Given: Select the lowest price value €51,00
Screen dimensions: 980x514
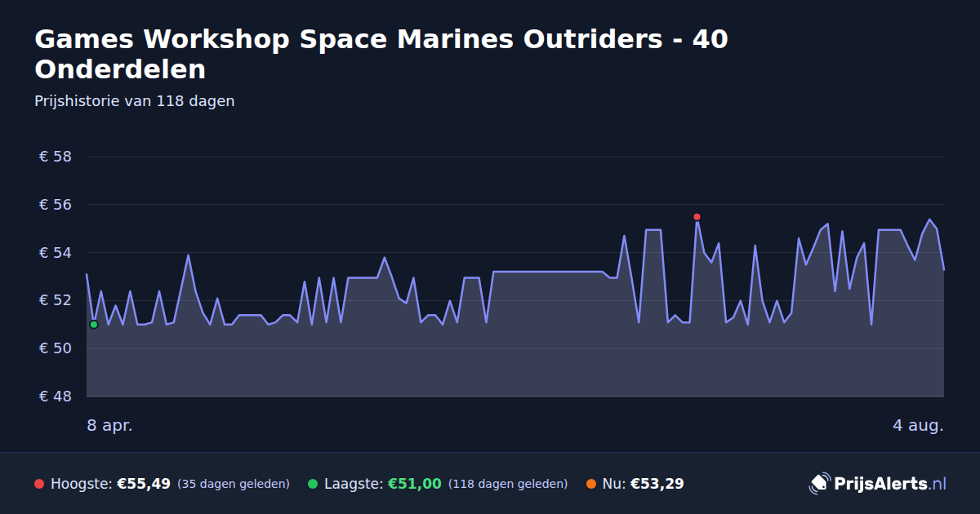Looking at the screenshot, I should [x=414, y=484].
